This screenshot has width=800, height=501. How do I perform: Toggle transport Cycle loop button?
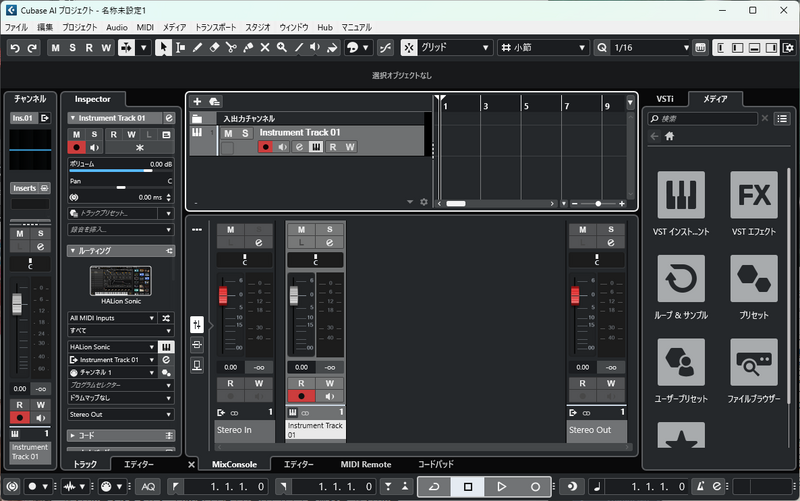click(434, 487)
